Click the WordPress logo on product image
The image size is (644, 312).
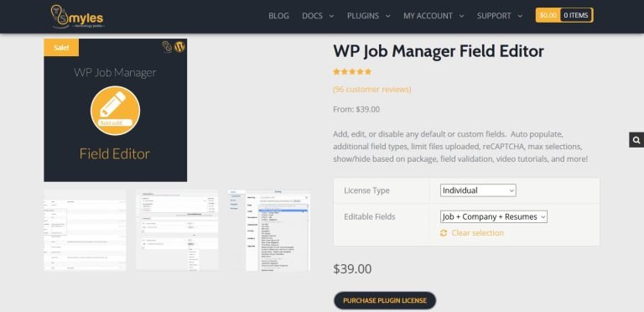coord(180,47)
